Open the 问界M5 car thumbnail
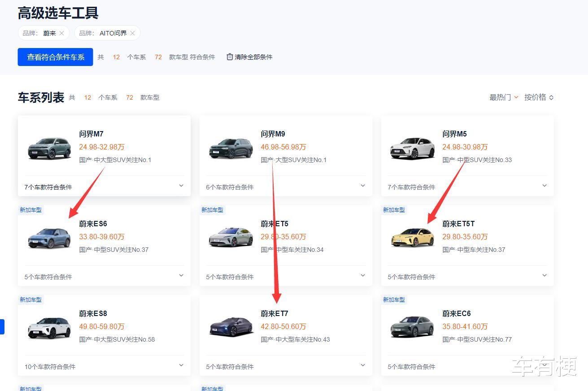 click(413, 148)
